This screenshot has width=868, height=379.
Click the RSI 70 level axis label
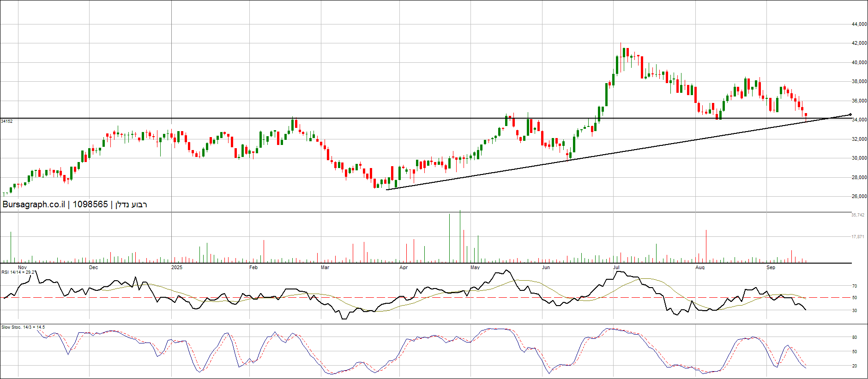(855, 286)
